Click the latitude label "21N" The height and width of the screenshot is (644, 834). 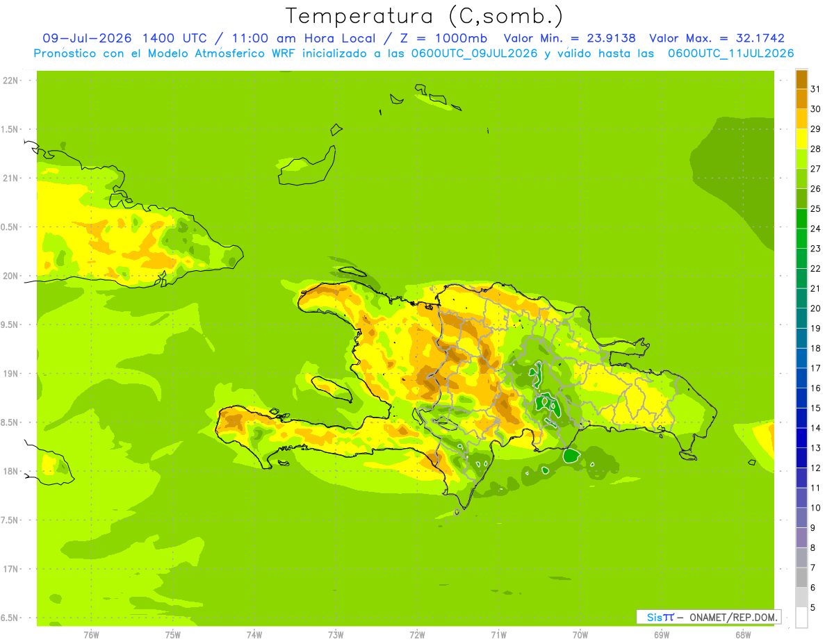click(x=10, y=178)
